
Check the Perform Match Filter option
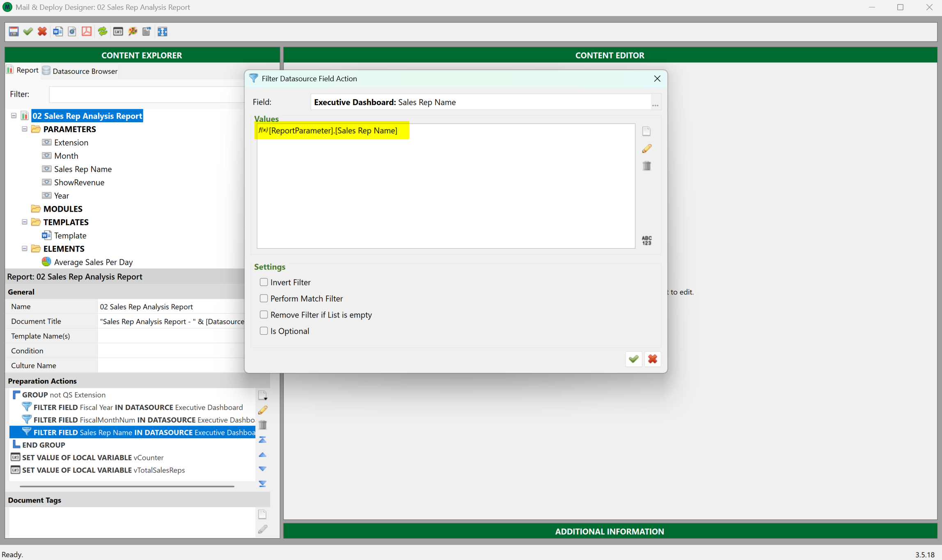click(264, 299)
